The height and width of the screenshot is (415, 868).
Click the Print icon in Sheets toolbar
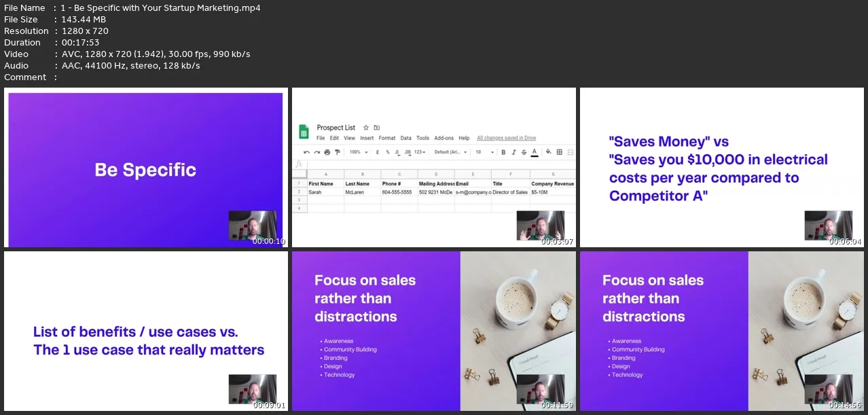pos(327,152)
